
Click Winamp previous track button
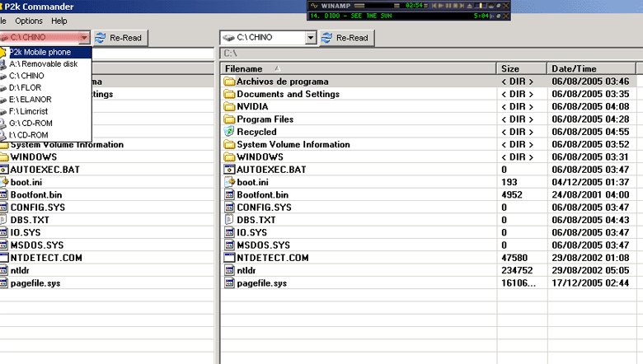tap(434, 6)
